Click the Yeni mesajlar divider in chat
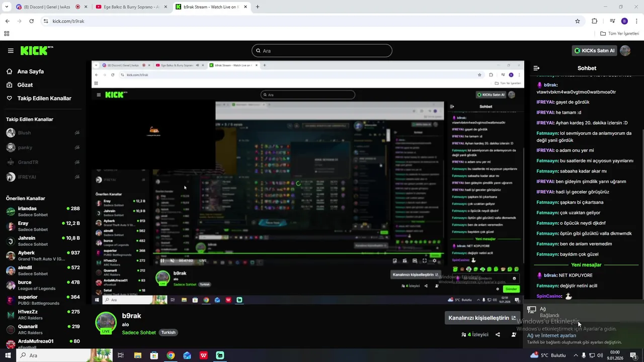 pyautogui.click(x=586, y=265)
